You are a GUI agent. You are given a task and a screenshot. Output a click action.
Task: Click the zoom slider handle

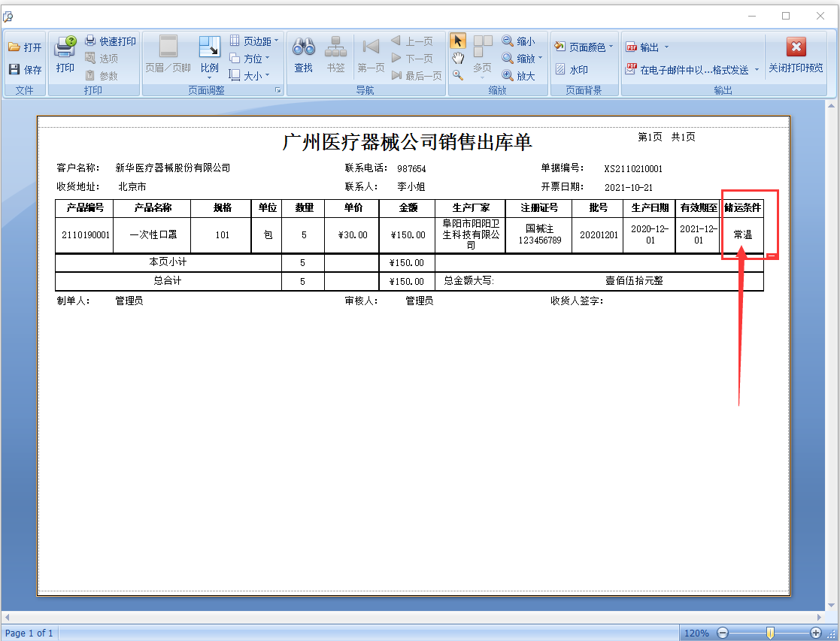[770, 633]
